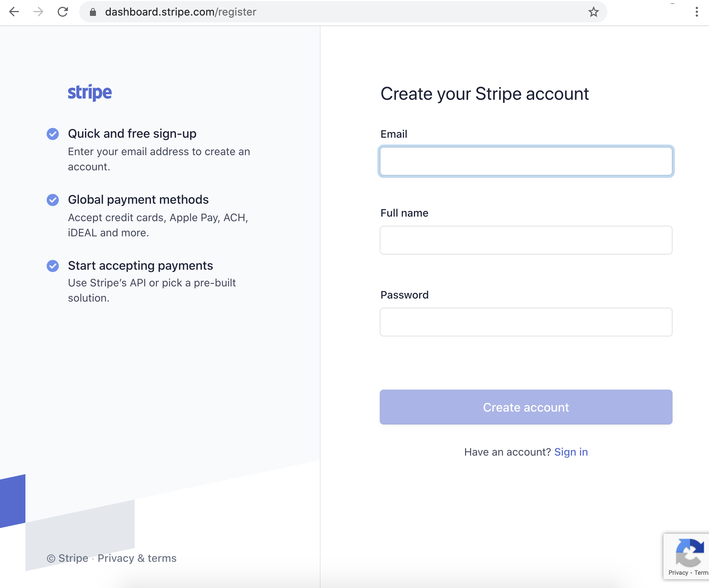This screenshot has width=709, height=588.
Task: Click the © Stripe footer link
Action: click(x=68, y=558)
